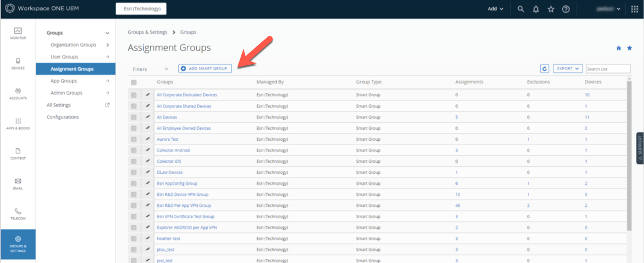Click the refresh list icon
644x263 pixels.
pyautogui.click(x=544, y=68)
